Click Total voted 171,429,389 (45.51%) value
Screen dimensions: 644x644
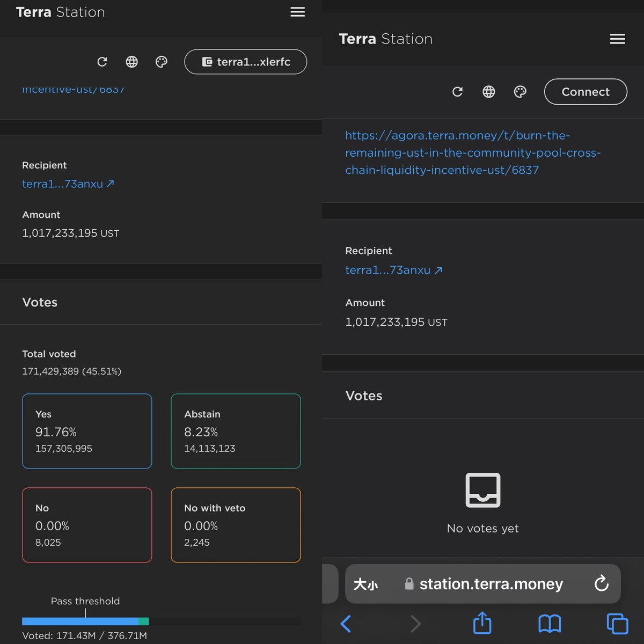point(71,371)
